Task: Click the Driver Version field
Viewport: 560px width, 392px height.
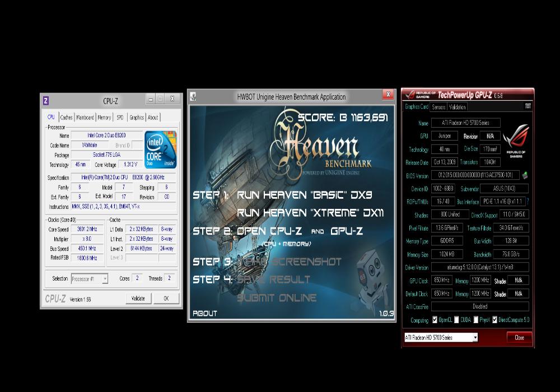Action: (480, 267)
